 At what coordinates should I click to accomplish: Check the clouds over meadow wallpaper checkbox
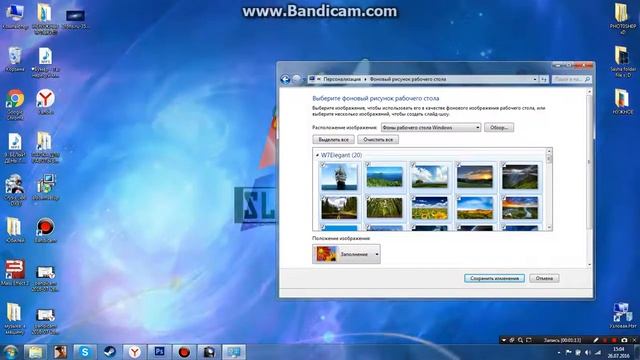click(x=414, y=164)
